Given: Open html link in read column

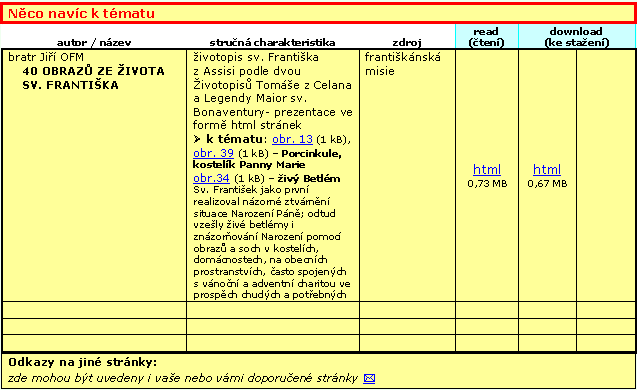Looking at the screenshot, I should (x=487, y=169).
